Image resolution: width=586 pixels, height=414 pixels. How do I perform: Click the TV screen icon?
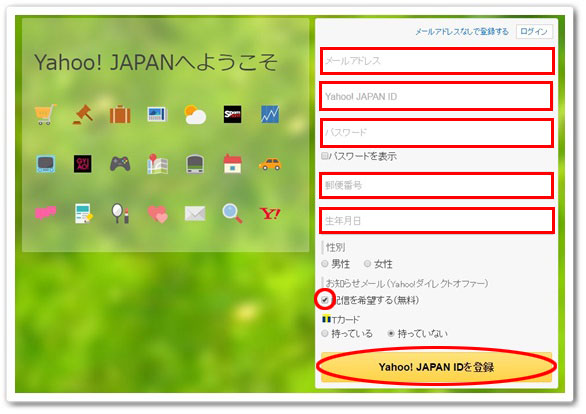click(46, 164)
